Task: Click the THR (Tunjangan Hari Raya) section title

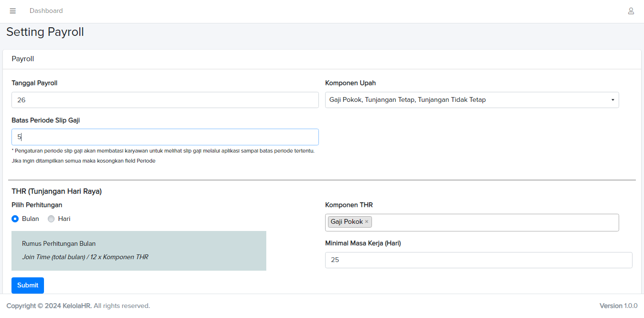Action: coord(56,192)
